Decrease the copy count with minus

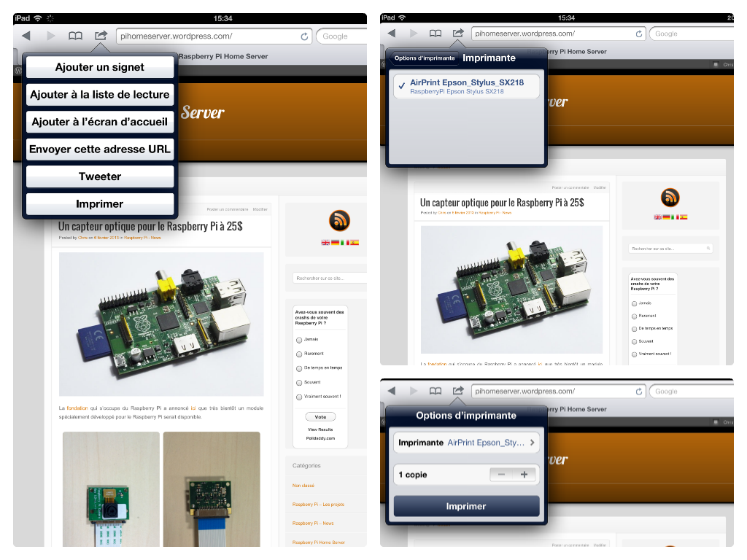[501, 474]
